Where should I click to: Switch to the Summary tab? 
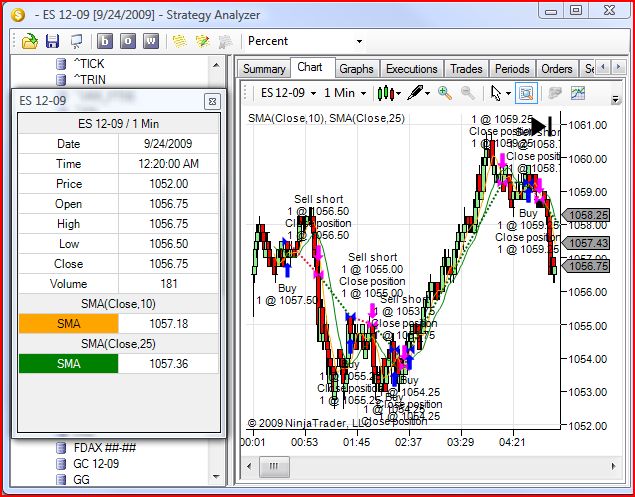click(x=264, y=69)
